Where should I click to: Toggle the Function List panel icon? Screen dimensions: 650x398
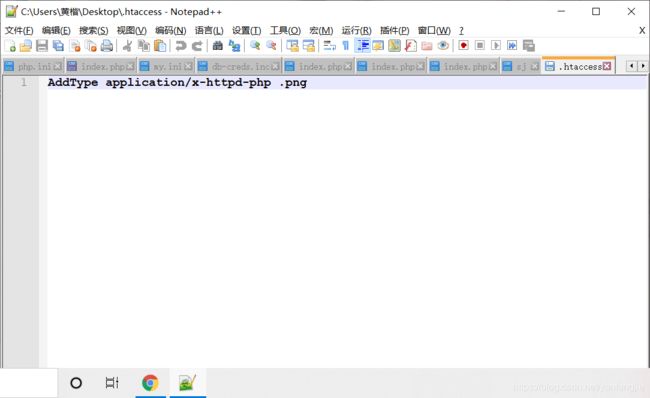[410, 46]
